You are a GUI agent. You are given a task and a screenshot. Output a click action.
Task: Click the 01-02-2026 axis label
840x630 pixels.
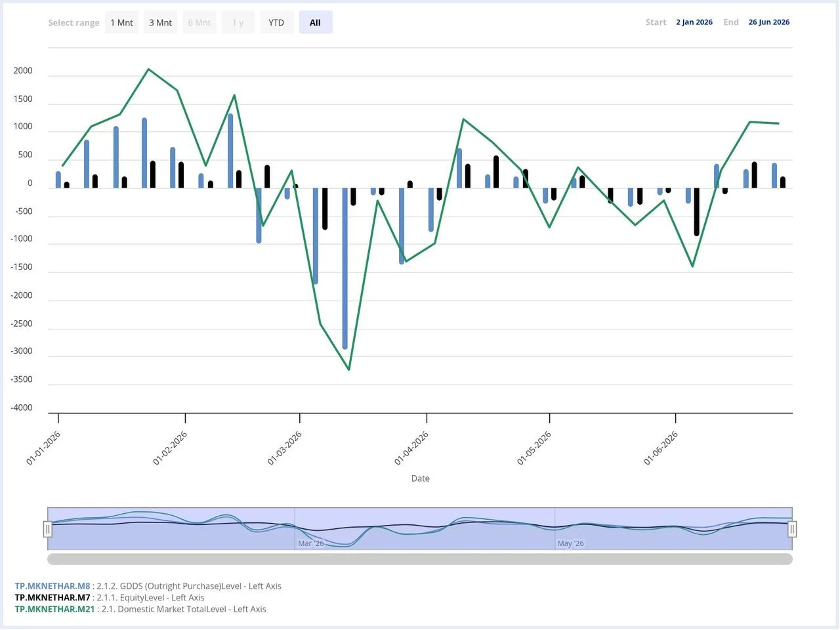[x=170, y=448]
